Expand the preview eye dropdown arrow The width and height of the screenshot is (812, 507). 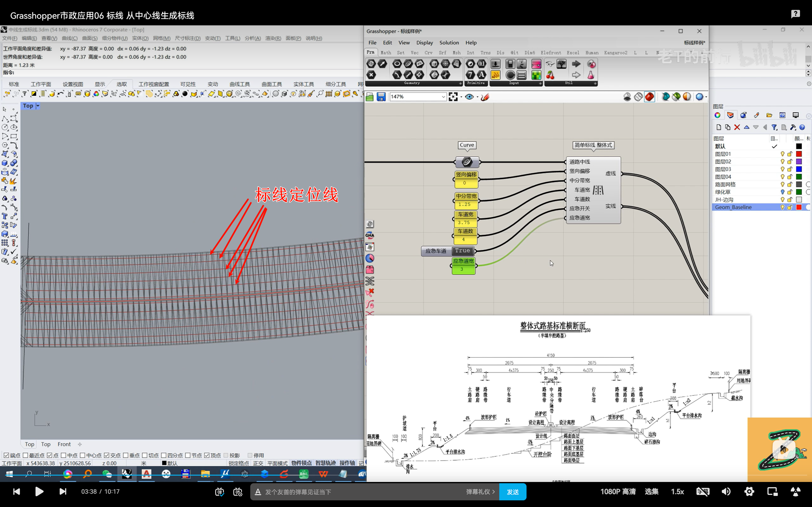click(477, 97)
